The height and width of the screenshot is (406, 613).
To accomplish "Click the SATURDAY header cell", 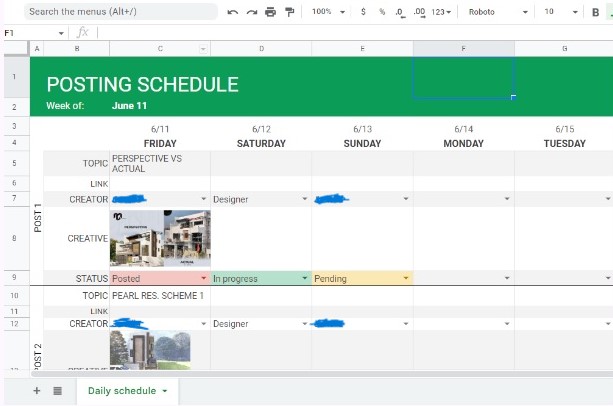I will point(261,143).
